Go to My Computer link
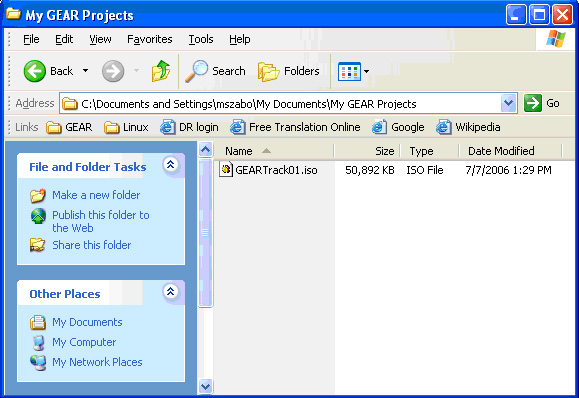The width and height of the screenshot is (579, 398). click(x=84, y=342)
